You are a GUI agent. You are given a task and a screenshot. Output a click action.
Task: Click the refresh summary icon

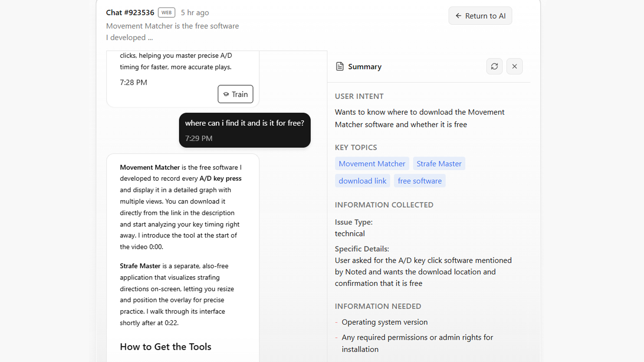[494, 66]
